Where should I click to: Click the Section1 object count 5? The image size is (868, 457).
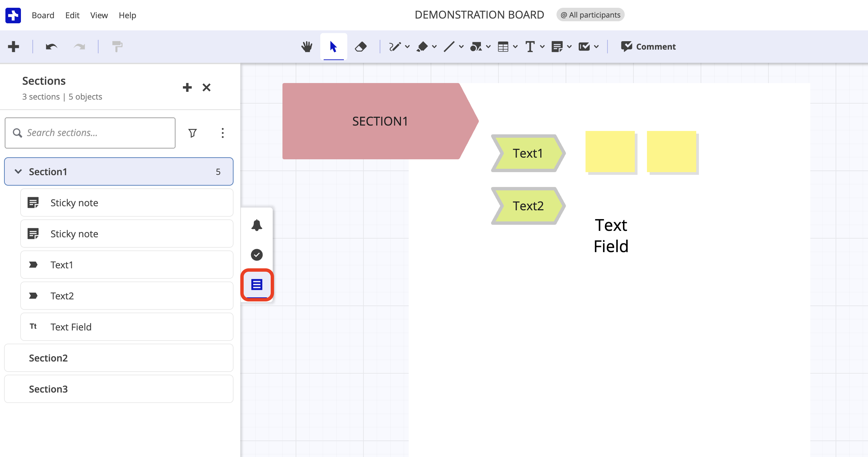coord(218,172)
